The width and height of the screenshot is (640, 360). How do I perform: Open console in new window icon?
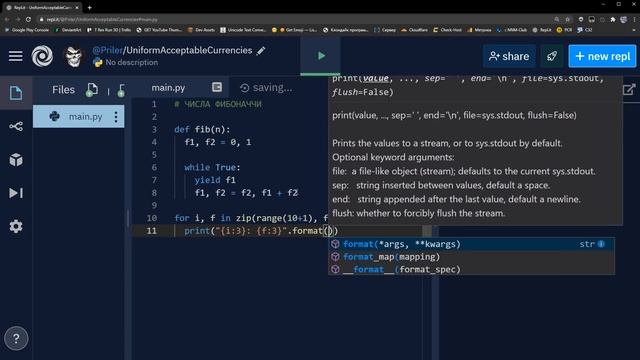[629, 89]
